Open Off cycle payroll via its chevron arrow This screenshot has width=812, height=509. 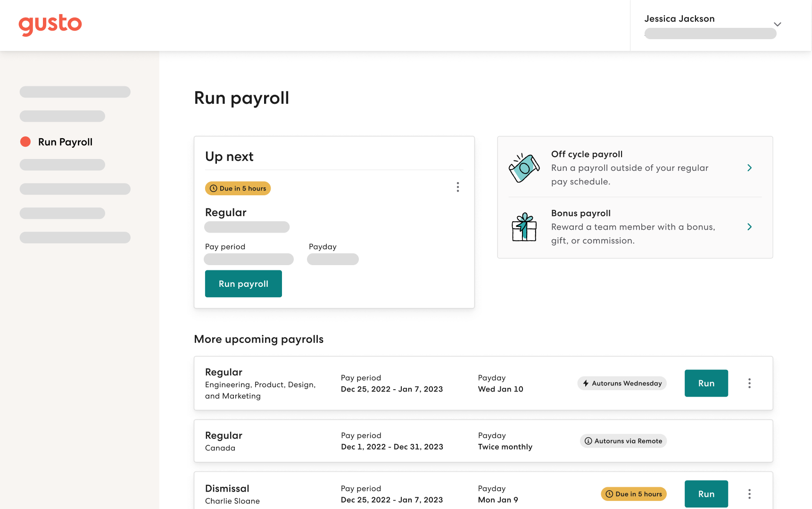coord(749,168)
